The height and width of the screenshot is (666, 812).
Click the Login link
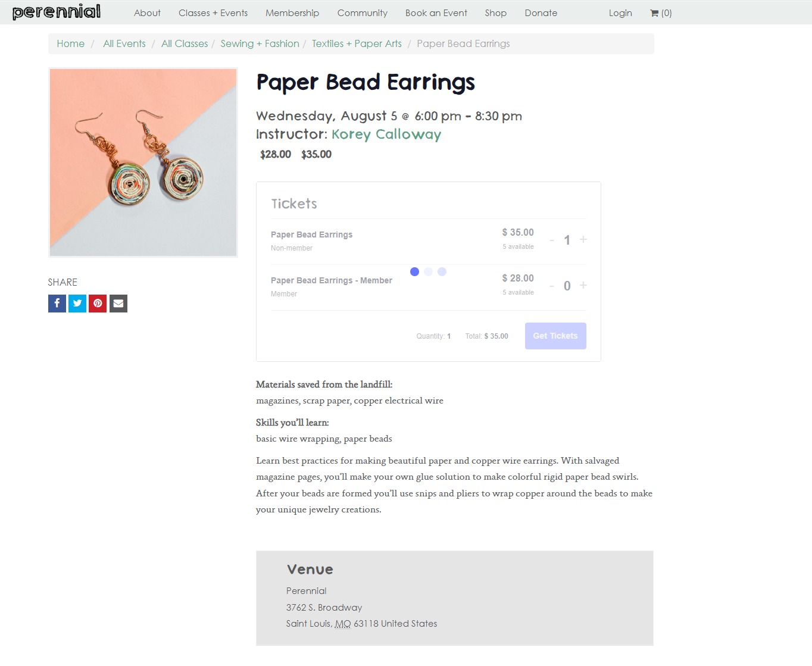[620, 13]
